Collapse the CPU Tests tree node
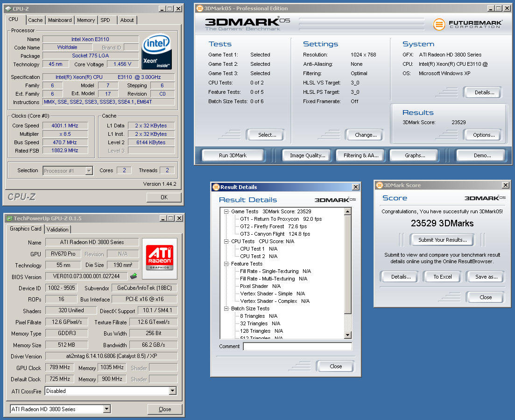Screen dimensions: 515x420 click(x=226, y=241)
